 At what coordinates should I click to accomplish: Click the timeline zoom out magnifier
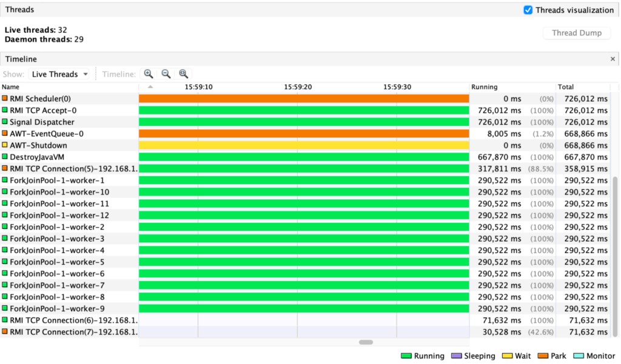point(166,74)
